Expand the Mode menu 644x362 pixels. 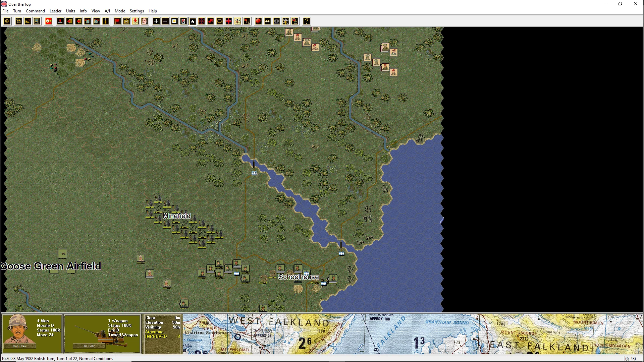tap(120, 11)
